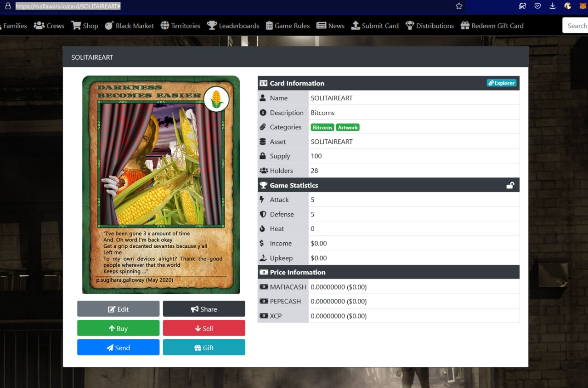Image resolution: width=588 pixels, height=388 pixels.
Task: Click the Territories globe icon
Action: coord(165,26)
